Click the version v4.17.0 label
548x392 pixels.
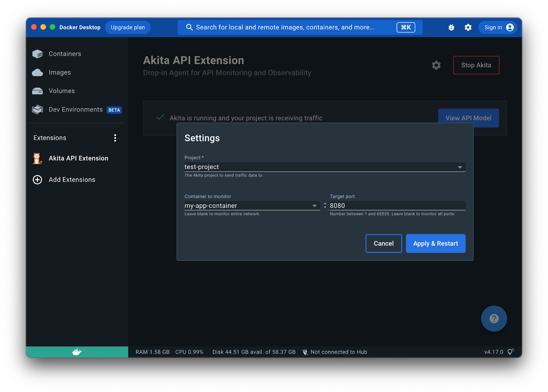click(x=494, y=352)
